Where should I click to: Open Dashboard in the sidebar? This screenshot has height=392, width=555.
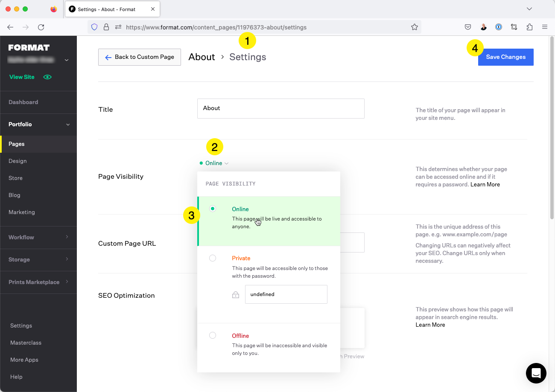(23, 102)
